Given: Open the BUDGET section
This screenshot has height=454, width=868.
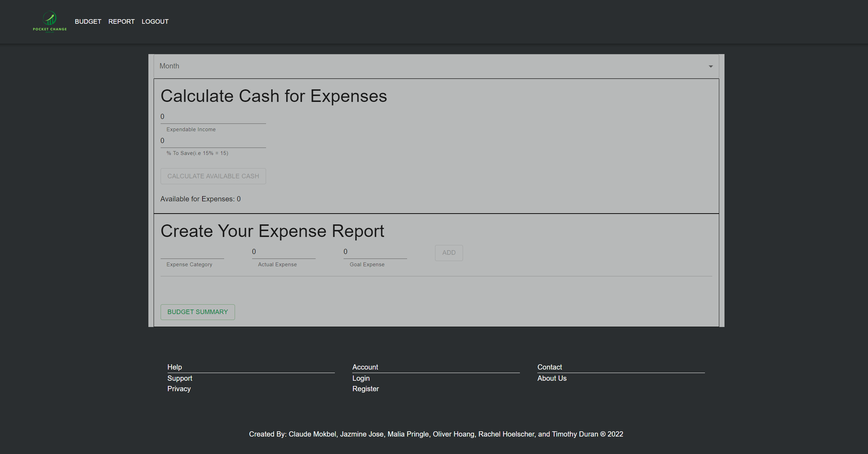Looking at the screenshot, I should pyautogui.click(x=88, y=21).
